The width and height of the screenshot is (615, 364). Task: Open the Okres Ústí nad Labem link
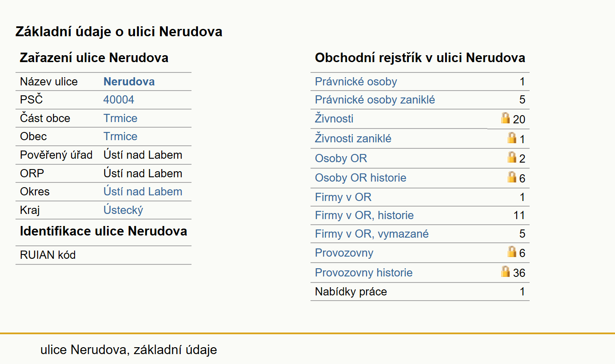tap(143, 191)
